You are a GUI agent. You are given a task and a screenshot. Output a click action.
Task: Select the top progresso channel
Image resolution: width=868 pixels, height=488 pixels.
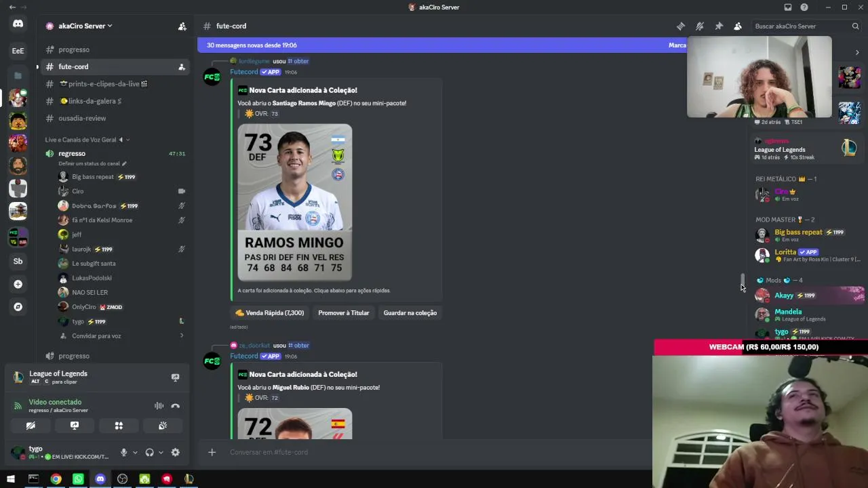pos(113,50)
